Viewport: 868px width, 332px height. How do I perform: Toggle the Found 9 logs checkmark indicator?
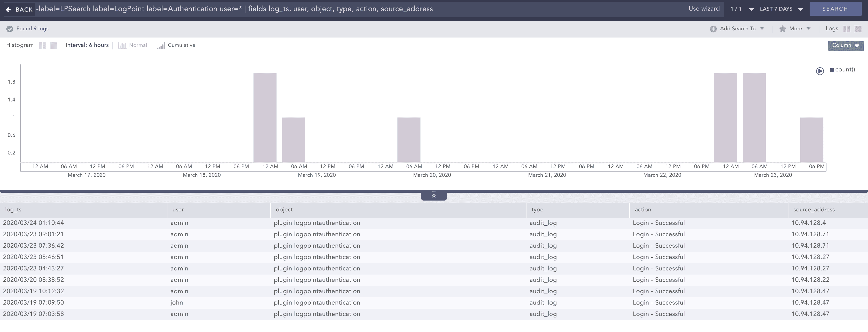click(x=10, y=29)
